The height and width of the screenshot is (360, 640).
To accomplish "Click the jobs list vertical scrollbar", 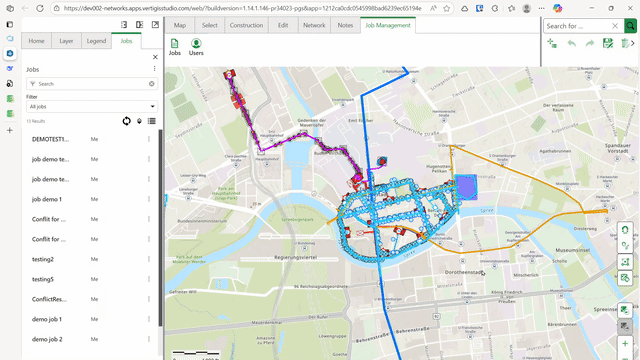I will tap(160, 228).
